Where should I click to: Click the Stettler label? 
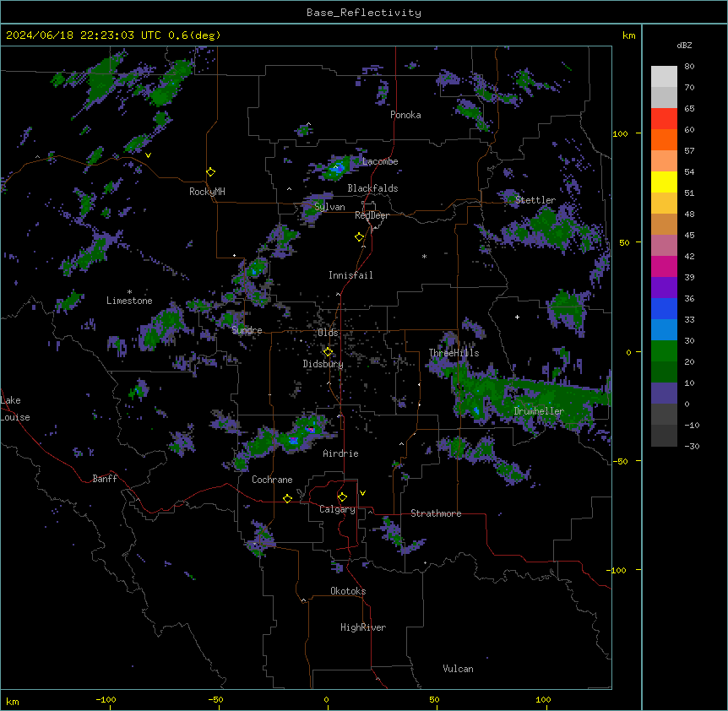coord(535,200)
